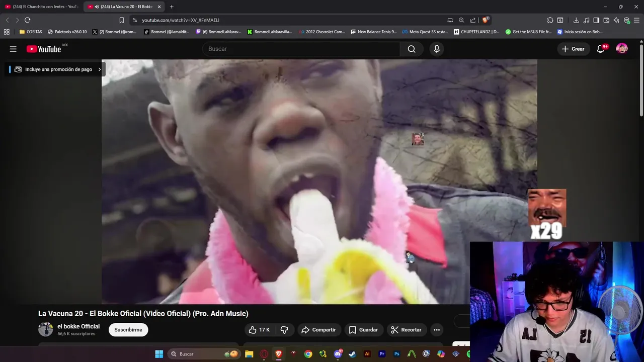Toggle the browser sidebar panel
Screen dimensions: 644x362
(596, 20)
